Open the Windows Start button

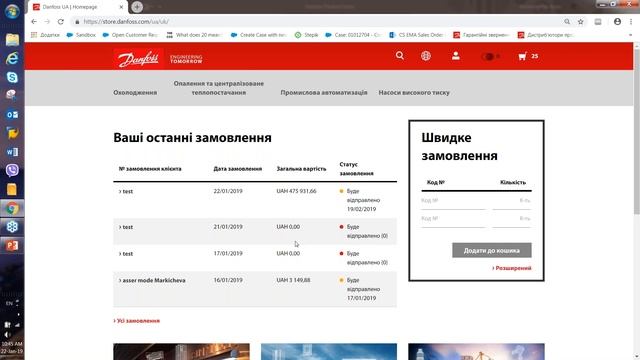tap(12, 11)
